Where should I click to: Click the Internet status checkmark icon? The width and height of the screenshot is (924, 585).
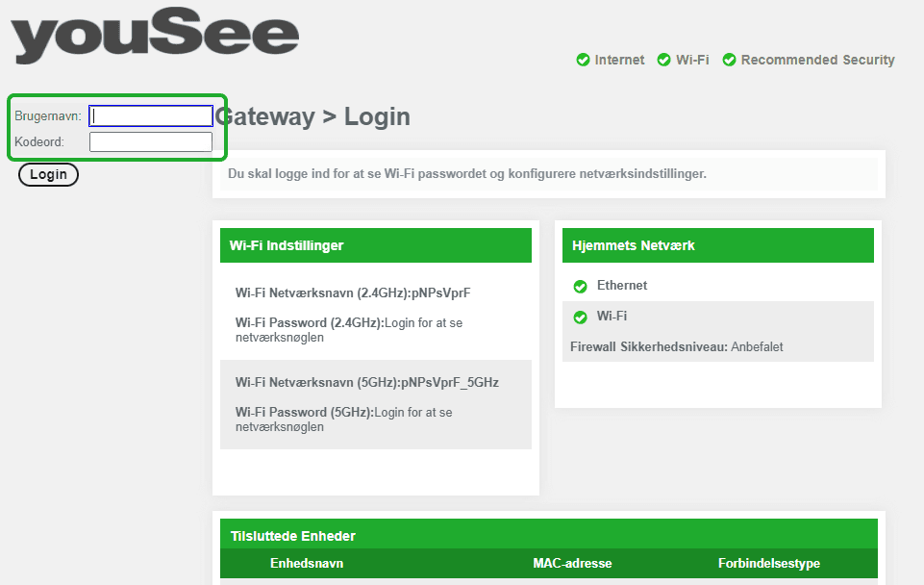[x=583, y=60]
